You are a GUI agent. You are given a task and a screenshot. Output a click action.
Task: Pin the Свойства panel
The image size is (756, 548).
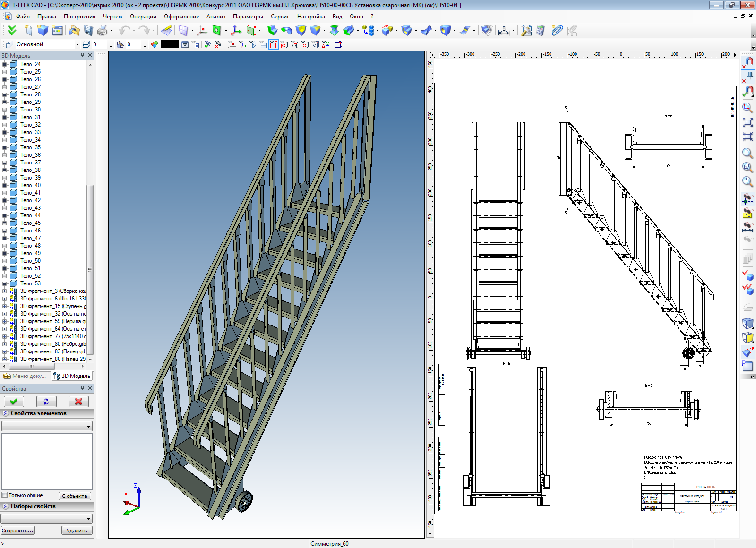coord(82,388)
